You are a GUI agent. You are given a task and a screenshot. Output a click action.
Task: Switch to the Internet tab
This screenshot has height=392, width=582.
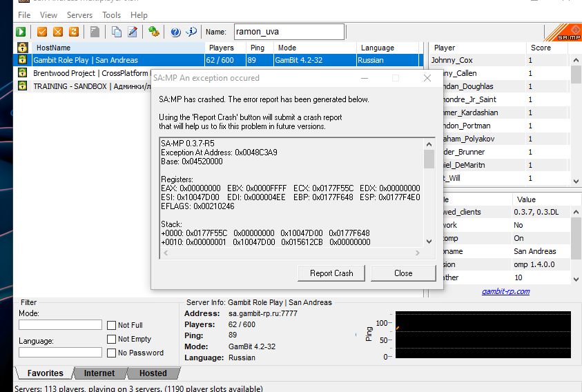click(99, 373)
